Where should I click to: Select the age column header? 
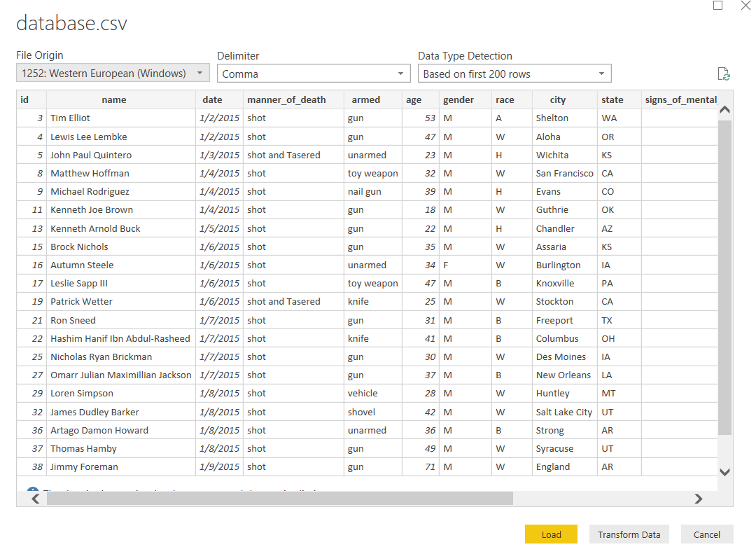(421, 100)
